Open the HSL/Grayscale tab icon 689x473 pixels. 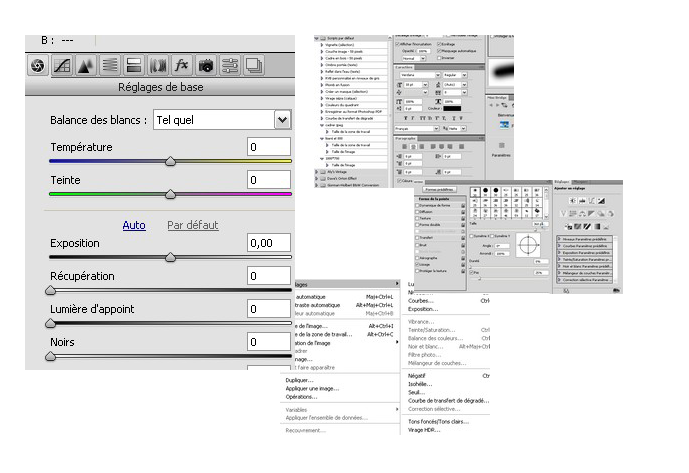coord(110,66)
